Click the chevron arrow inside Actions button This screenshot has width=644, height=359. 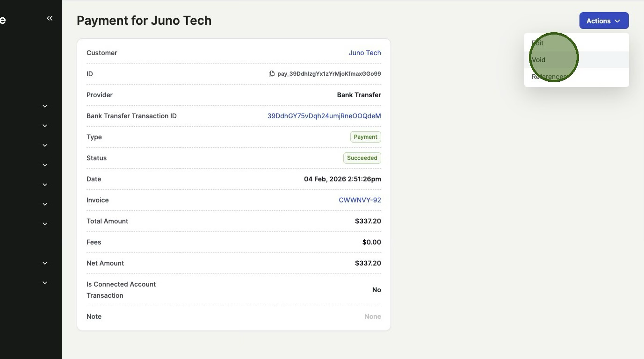pyautogui.click(x=617, y=21)
